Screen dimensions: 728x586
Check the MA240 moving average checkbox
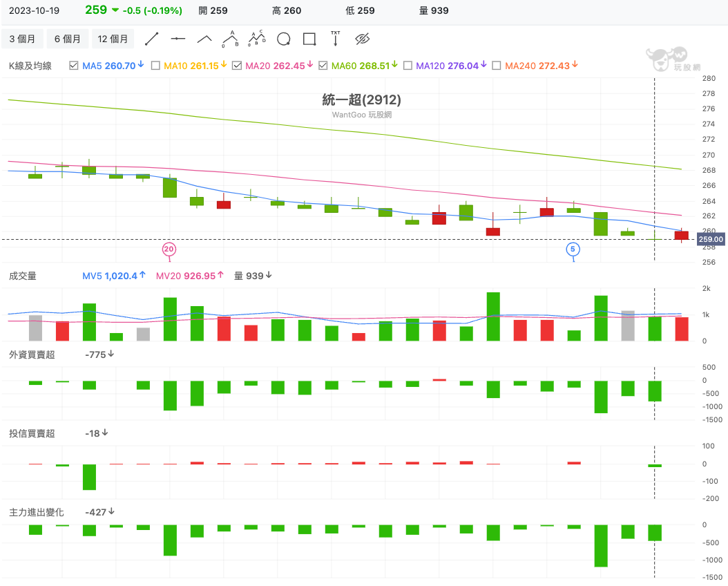[496, 66]
